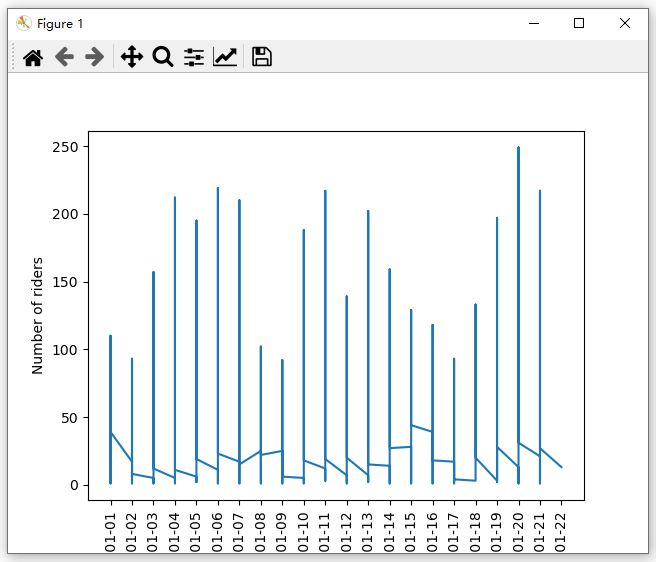Click the x-axis date label 01-08

click(x=261, y=532)
